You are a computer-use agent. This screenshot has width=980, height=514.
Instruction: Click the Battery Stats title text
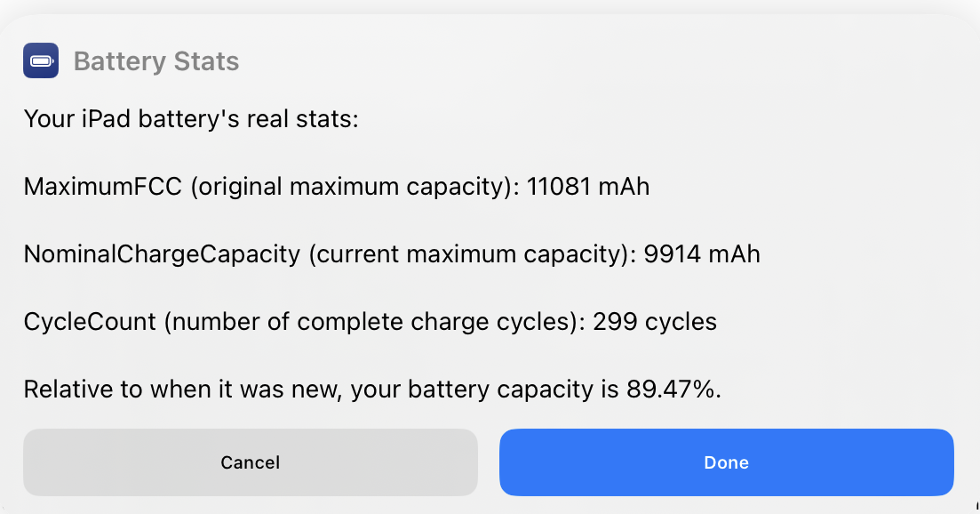(x=156, y=61)
